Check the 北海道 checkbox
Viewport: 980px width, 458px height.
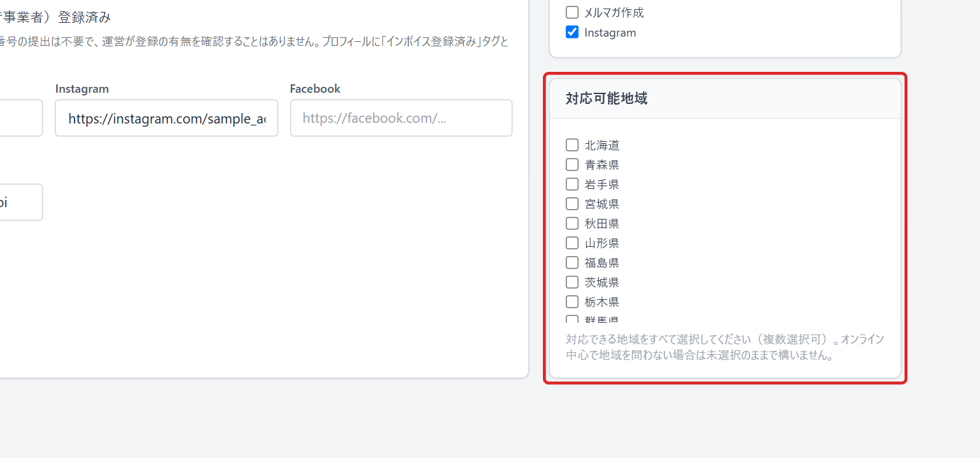point(572,145)
